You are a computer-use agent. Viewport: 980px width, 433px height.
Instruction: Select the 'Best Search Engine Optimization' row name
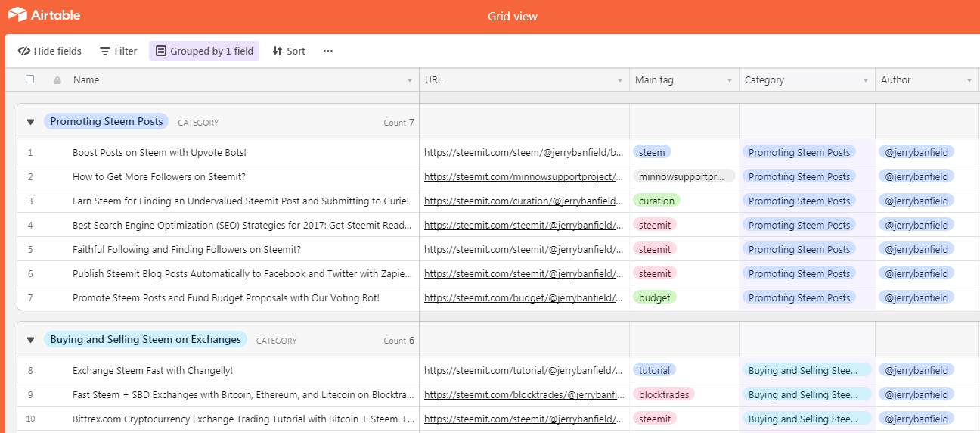[243, 225]
